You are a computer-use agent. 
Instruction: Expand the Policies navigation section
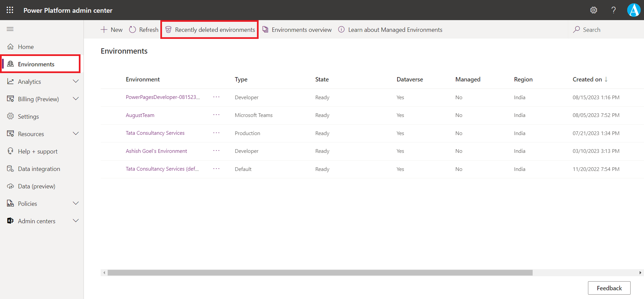(x=76, y=203)
